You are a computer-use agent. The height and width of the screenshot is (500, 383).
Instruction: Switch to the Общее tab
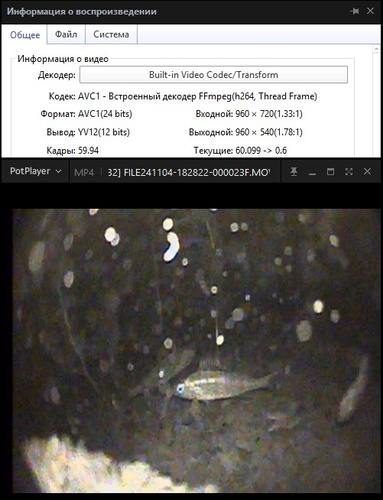click(25, 35)
